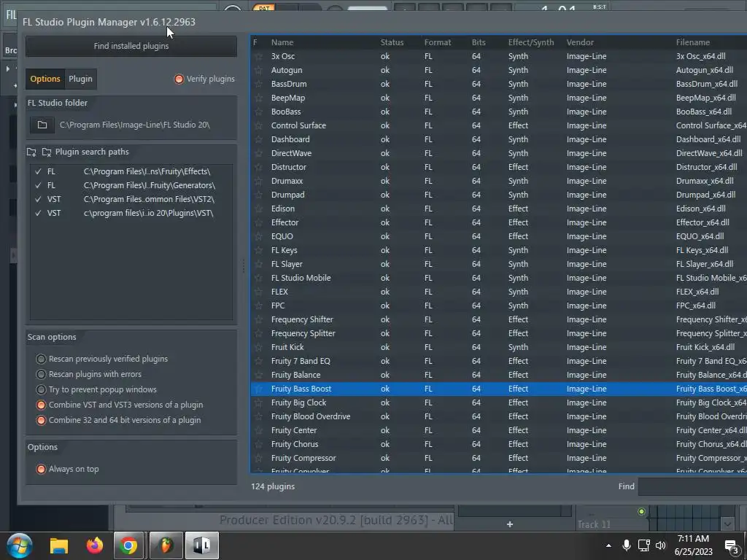Favorite the Autogun plugin star
The width and height of the screenshot is (747, 560).
coord(258,70)
